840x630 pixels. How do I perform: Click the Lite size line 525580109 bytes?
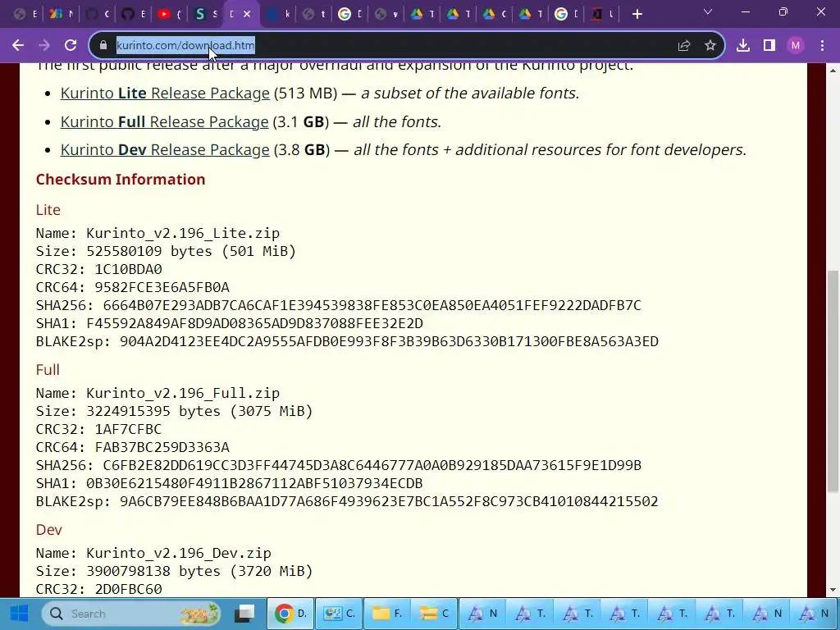(166, 251)
